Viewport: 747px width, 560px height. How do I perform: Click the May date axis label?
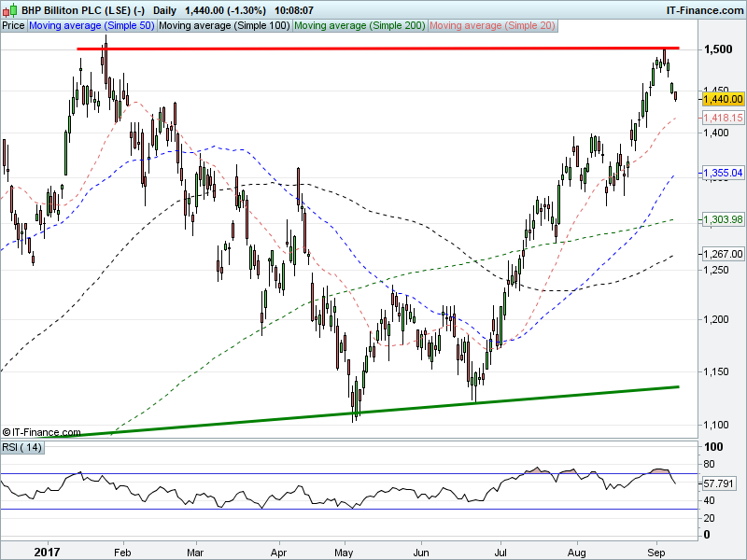pyautogui.click(x=344, y=553)
